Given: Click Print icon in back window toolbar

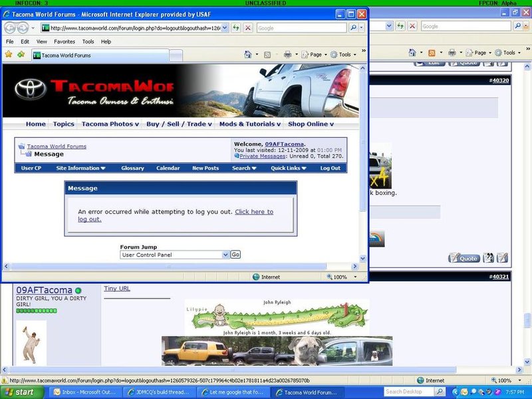Looking at the screenshot, I should tap(452, 53).
